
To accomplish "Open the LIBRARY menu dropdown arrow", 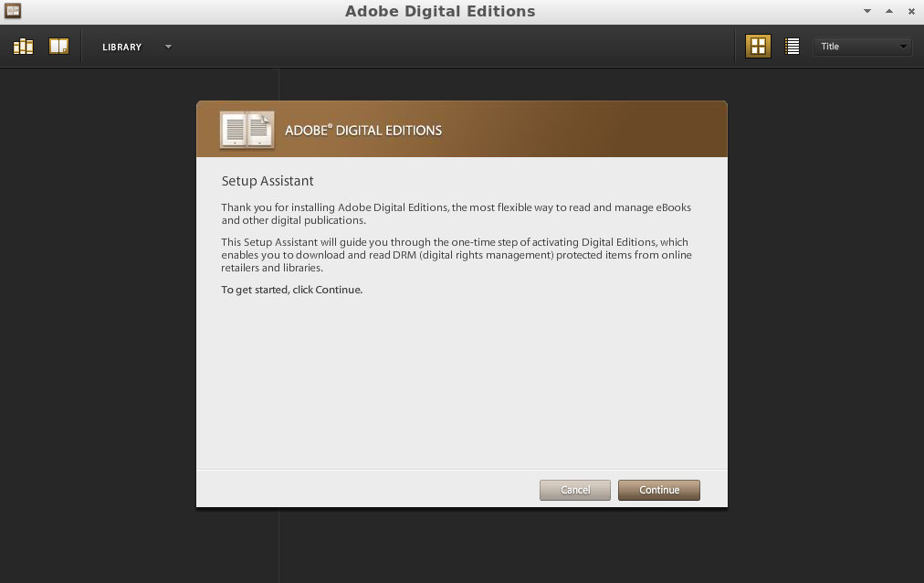I will [168, 47].
